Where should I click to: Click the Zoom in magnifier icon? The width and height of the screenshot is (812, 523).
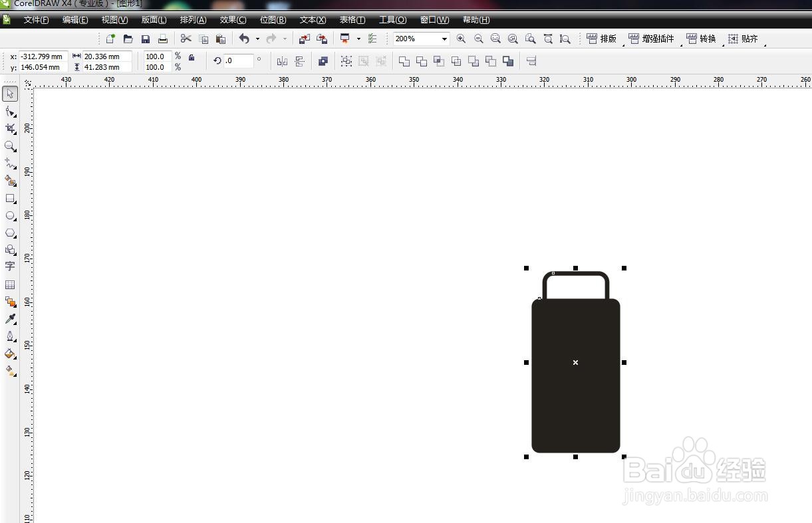click(461, 39)
